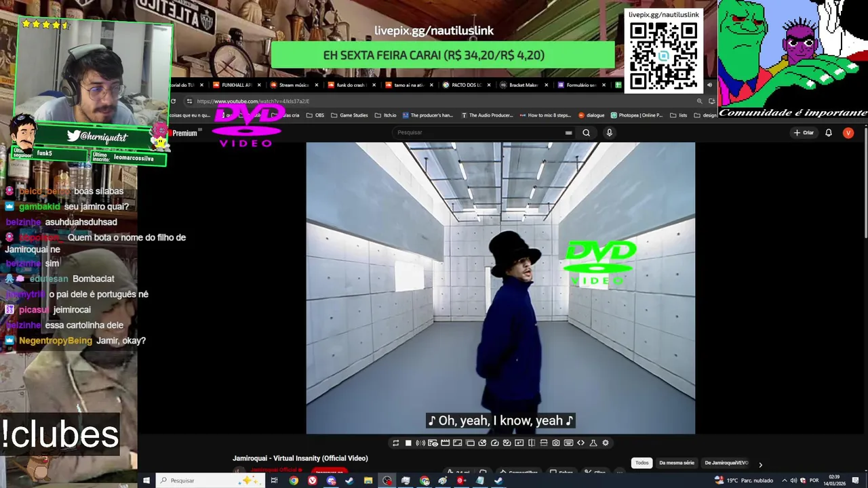This screenshot has width=868, height=488.
Task: Click the flask icon in the player toolbar
Action: 593,443
